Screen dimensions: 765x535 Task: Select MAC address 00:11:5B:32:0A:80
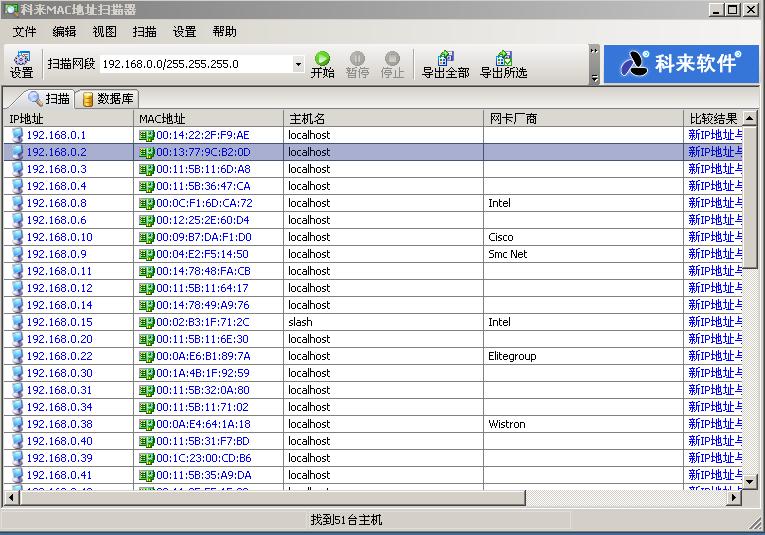click(202, 390)
